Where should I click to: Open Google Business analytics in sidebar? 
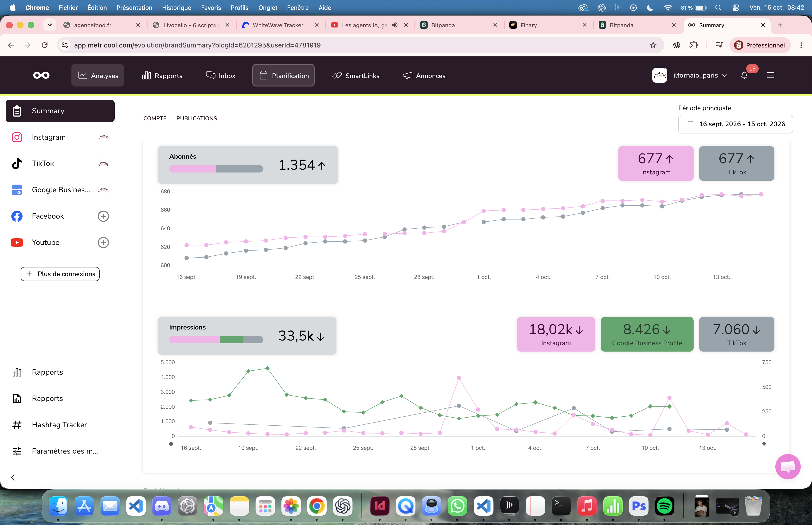(x=60, y=190)
